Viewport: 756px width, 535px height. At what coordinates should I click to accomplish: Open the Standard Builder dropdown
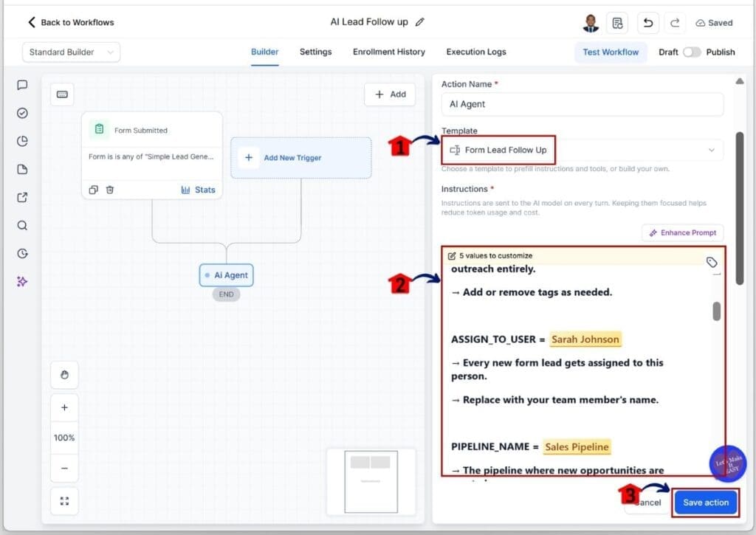pyautogui.click(x=71, y=52)
